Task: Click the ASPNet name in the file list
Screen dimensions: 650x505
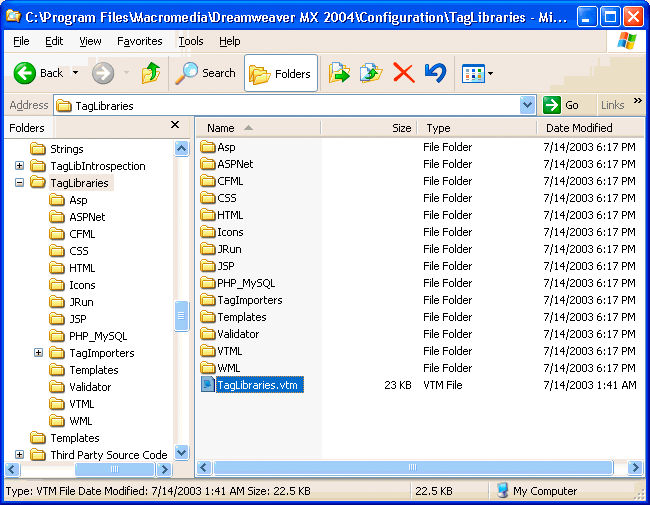Action: tap(235, 164)
